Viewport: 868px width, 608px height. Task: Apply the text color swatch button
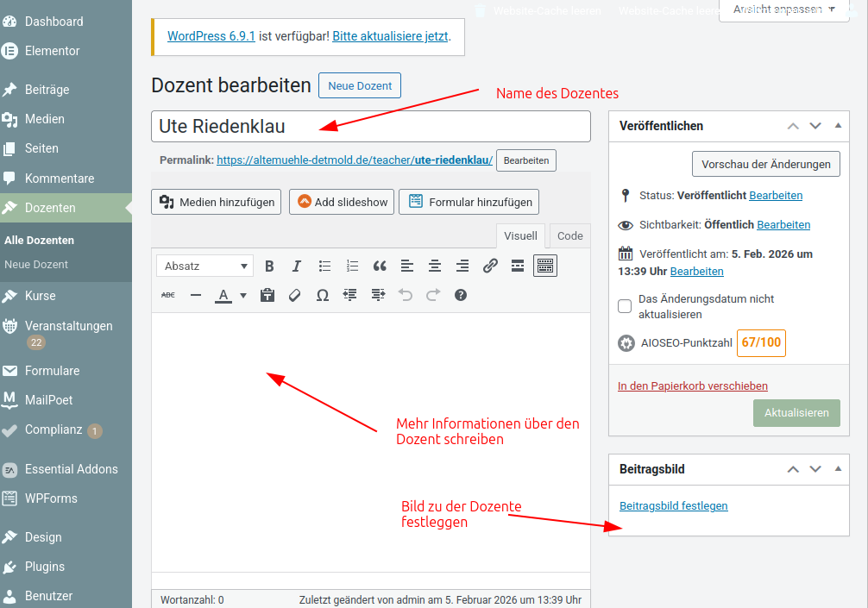pos(223,295)
